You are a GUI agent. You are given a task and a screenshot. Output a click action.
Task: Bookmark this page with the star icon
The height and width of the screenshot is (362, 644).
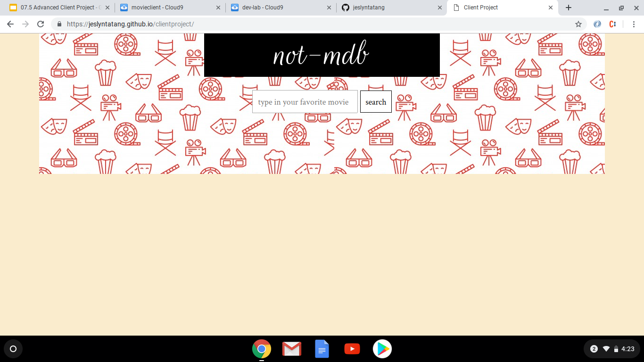pyautogui.click(x=578, y=24)
